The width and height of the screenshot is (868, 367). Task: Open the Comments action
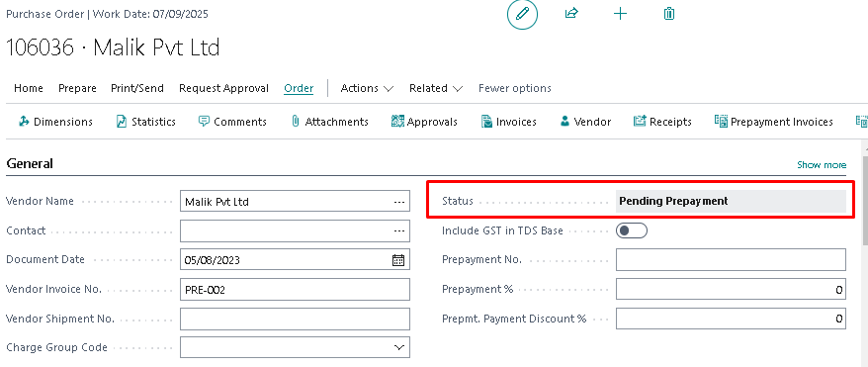pos(232,122)
